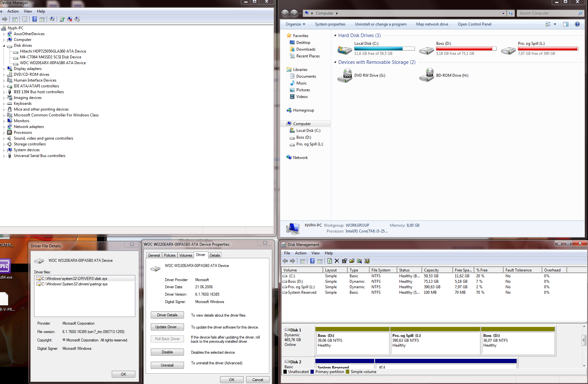Click Help icon in Device Manager toolbar
The width and height of the screenshot is (588, 384).
pyautogui.click(x=34, y=19)
